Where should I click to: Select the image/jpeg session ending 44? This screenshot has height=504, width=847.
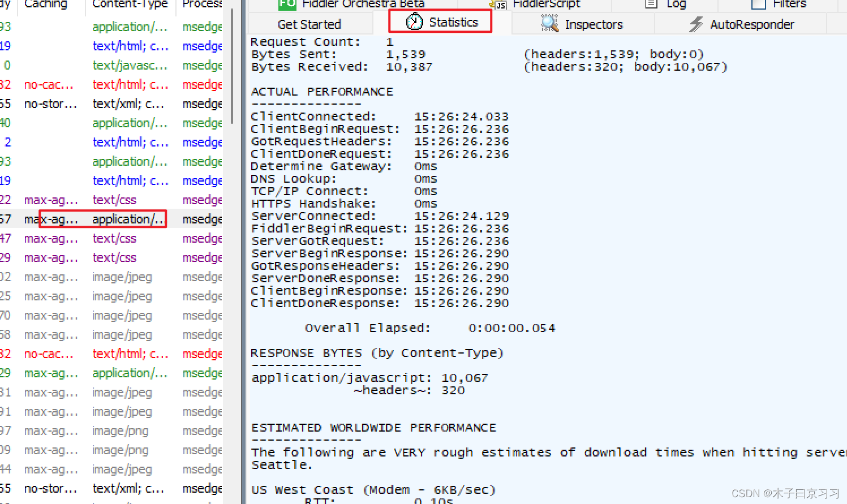111,469
